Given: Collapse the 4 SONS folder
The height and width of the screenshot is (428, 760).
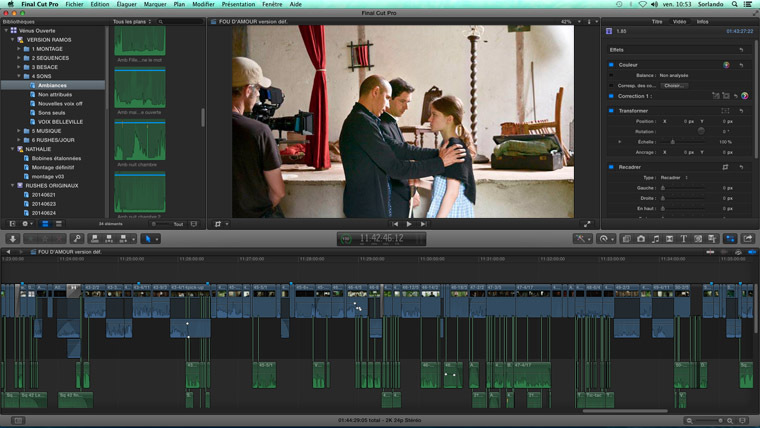Looking at the screenshot, I should click(x=19, y=76).
